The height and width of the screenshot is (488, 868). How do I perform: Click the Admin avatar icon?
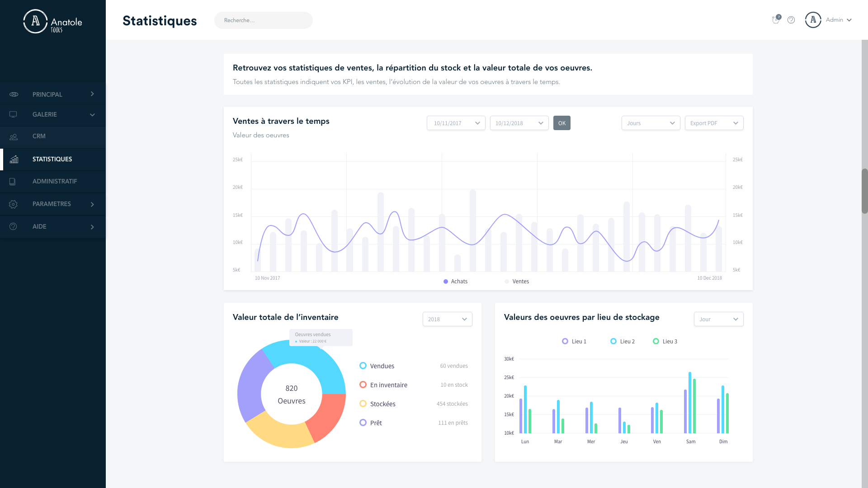coord(813,20)
